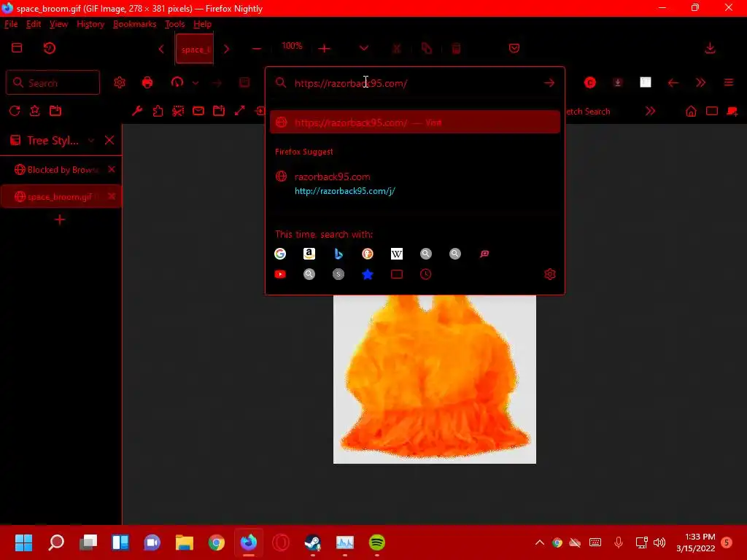This screenshot has height=560, width=747.
Task: Open the History menu
Action: [90, 24]
